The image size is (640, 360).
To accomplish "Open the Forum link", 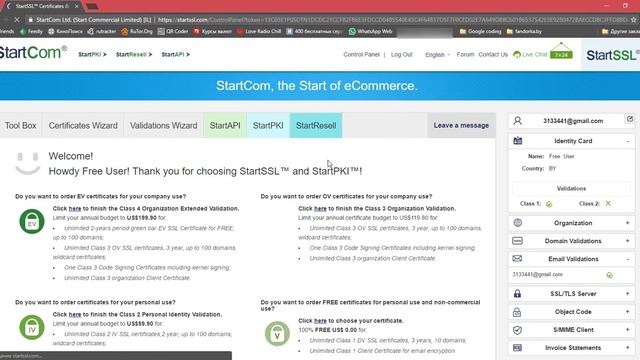I will click(465, 54).
